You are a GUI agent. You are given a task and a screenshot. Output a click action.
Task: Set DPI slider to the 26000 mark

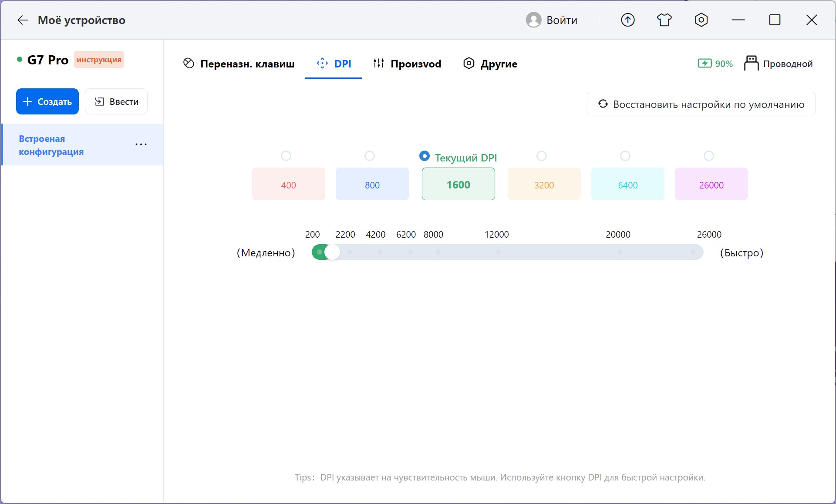[x=693, y=252]
